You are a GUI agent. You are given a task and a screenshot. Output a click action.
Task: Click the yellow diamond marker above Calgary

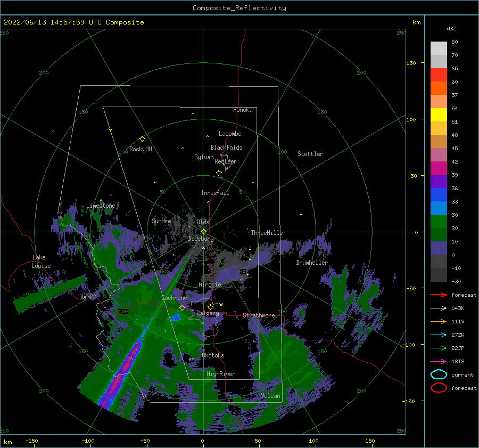coord(210,307)
